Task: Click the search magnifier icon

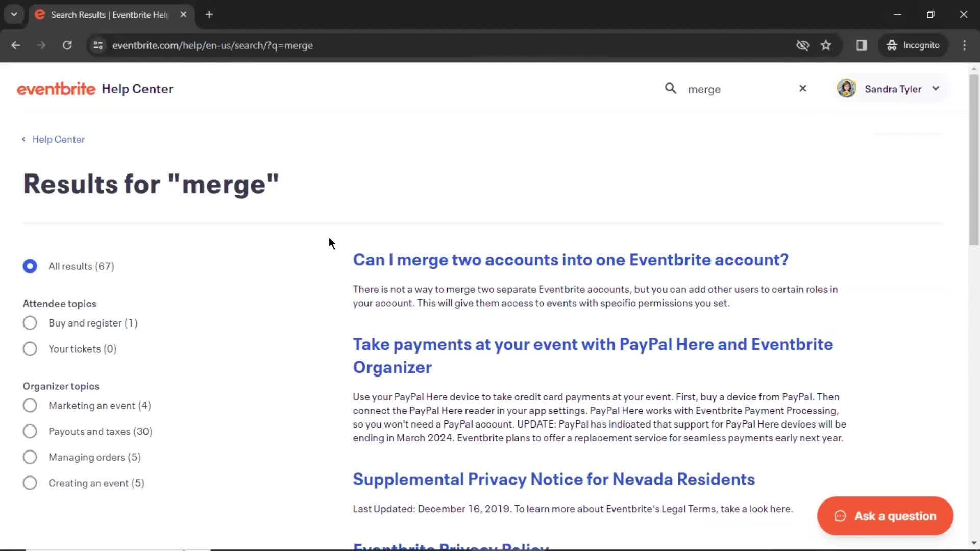Action: [x=670, y=89]
